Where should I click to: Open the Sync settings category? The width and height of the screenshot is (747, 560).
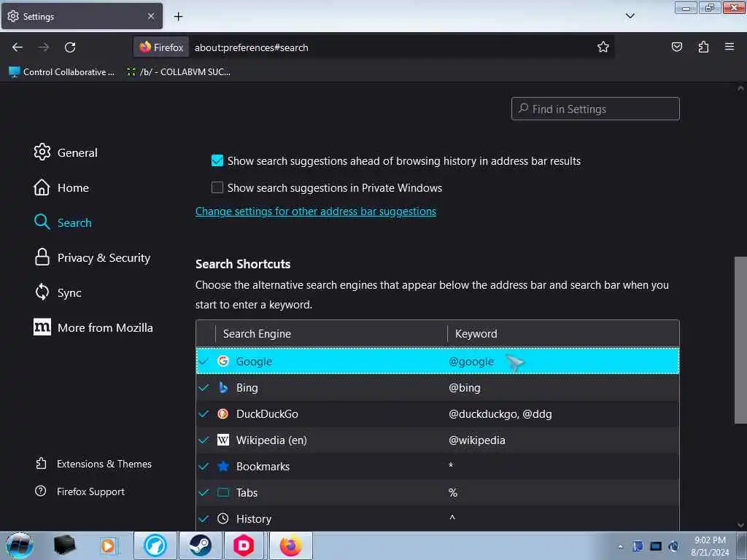58,292
